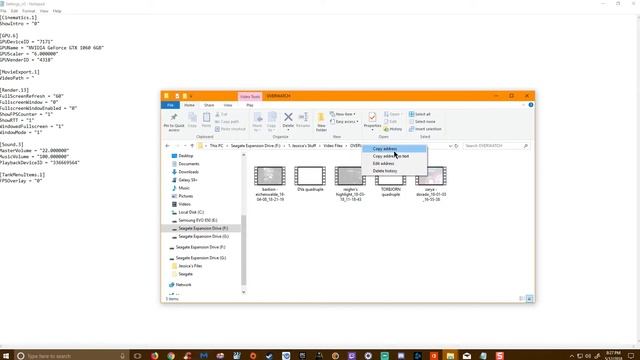The height and width of the screenshot is (360, 640).
Task: Expand the Properties dropdown arrow
Action: pos(372,130)
